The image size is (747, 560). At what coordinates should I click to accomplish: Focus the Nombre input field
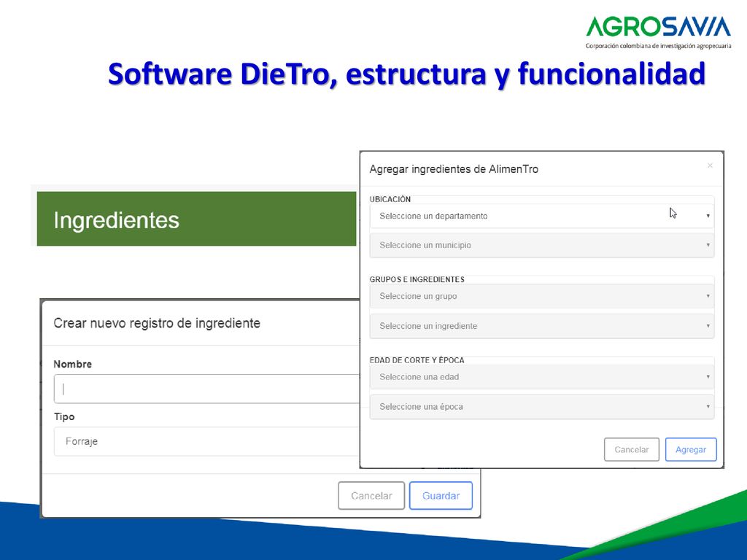pyautogui.click(x=206, y=389)
